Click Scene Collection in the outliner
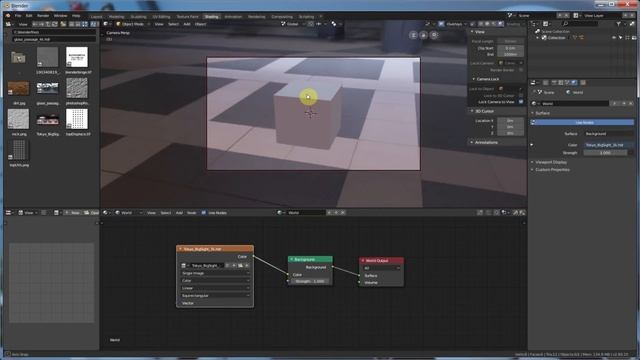 click(x=555, y=31)
